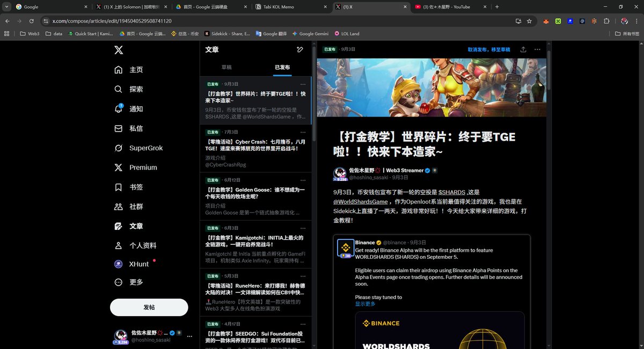This screenshot has height=349, width=644.
Task: Open the Chrome extensions puzzle icon
Action: tap(606, 21)
